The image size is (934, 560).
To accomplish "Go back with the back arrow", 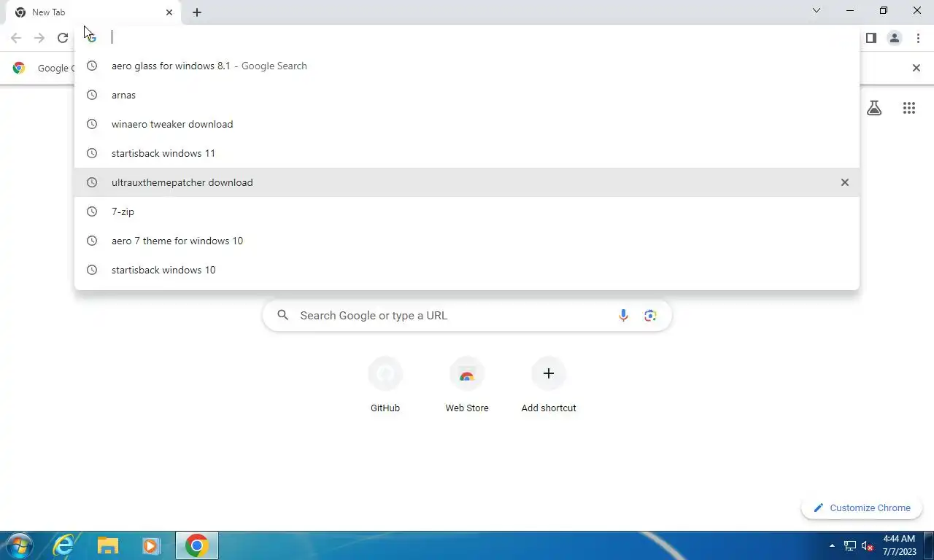I will [x=16, y=38].
